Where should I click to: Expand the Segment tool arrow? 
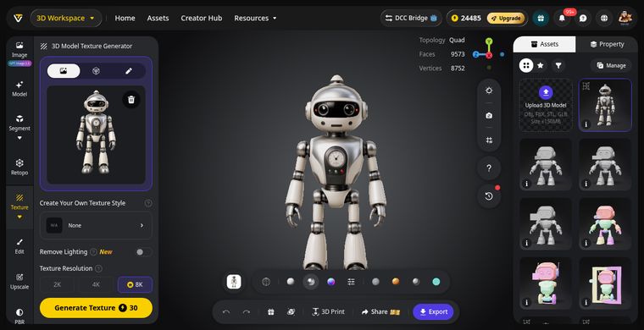point(19,138)
